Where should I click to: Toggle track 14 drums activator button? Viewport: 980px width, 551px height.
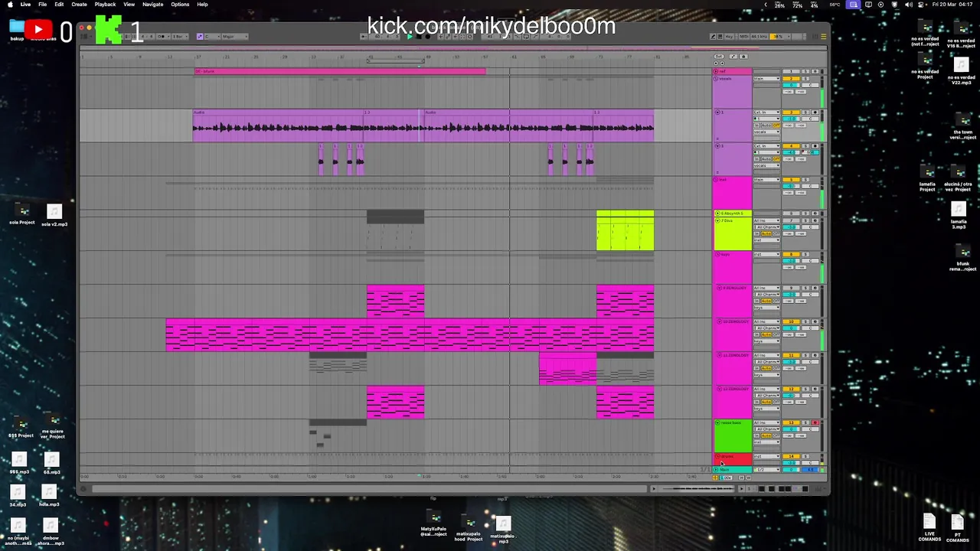[791, 457]
